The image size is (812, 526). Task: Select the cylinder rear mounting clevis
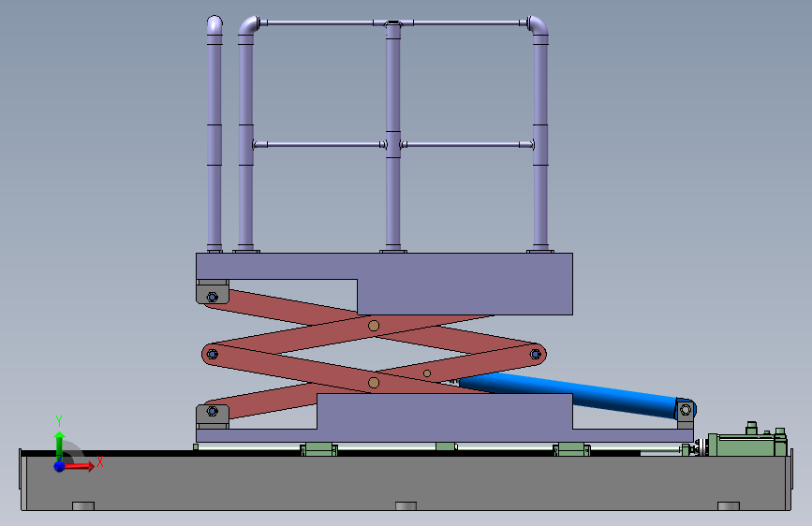coord(686,413)
